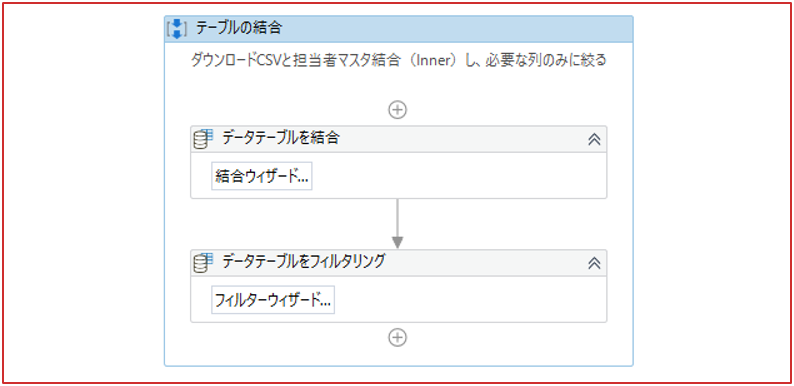Select the テーブルの結合 sequence title
Screen dimensions: 794x386
point(238,28)
